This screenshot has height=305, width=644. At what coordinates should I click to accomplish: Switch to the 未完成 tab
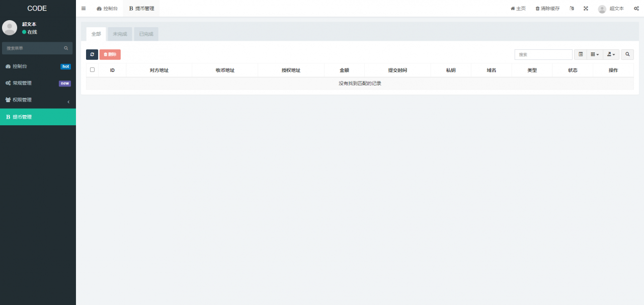pyautogui.click(x=120, y=34)
